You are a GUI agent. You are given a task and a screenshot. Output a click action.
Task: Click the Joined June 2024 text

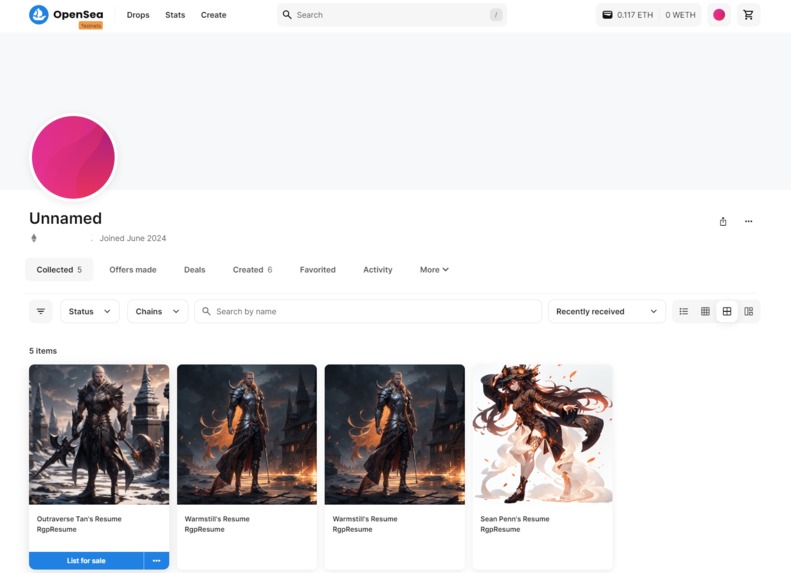click(x=133, y=238)
